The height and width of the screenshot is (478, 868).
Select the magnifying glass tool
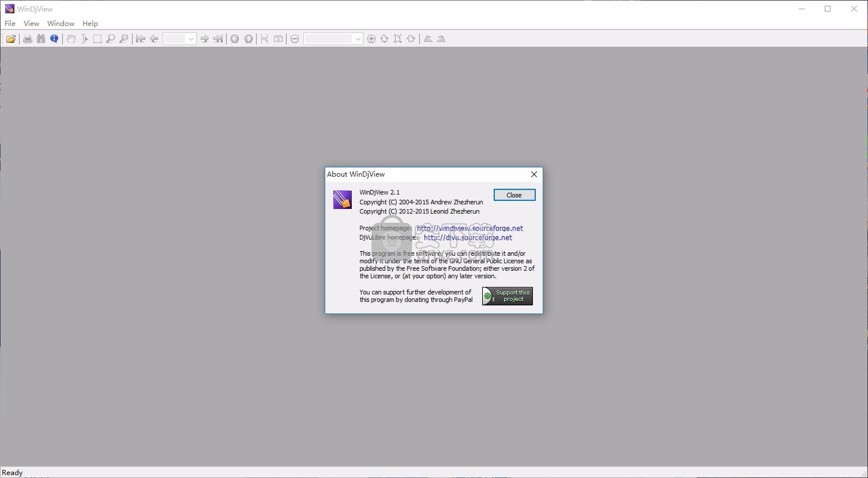click(x=111, y=39)
